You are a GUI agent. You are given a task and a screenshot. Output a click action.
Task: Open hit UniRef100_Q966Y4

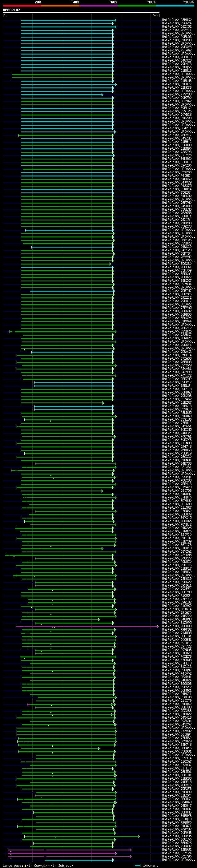click(177, 23)
